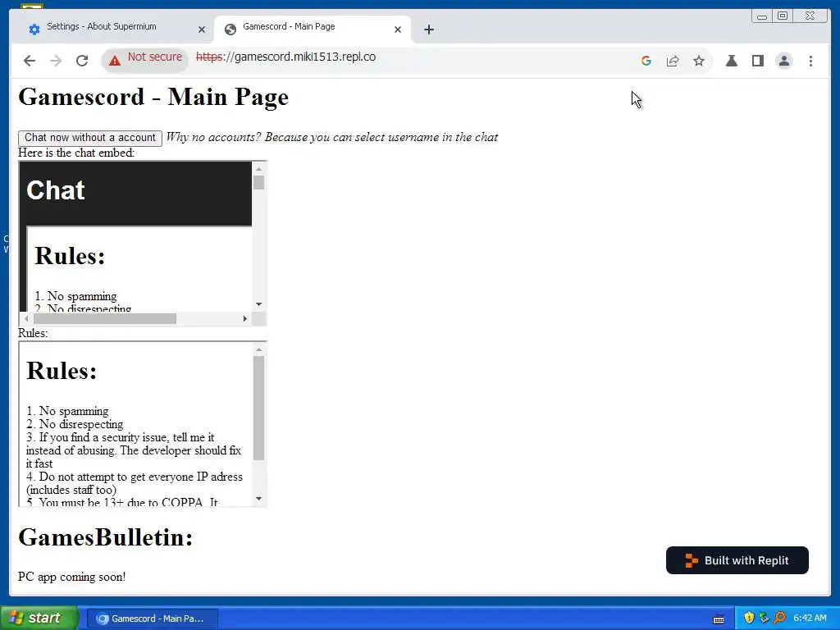The image size is (840, 630).
Task: Click Rules frame vertical scroll thumb
Action: tap(258, 408)
